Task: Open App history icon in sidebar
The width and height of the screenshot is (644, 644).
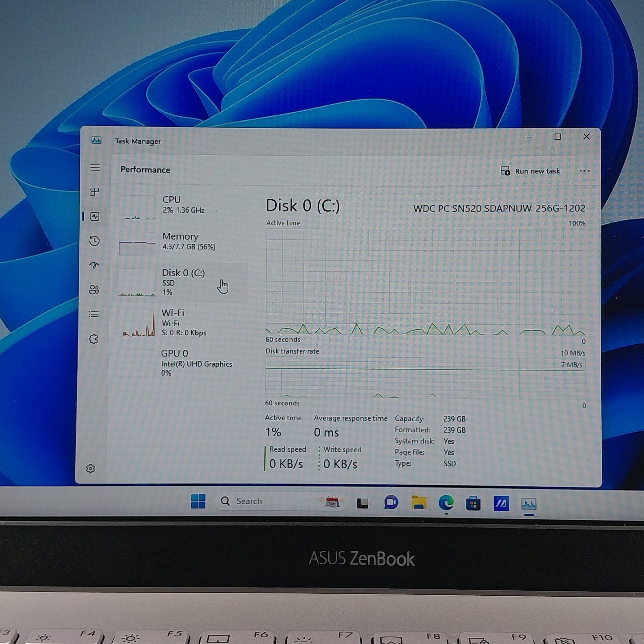Action: coord(95,241)
